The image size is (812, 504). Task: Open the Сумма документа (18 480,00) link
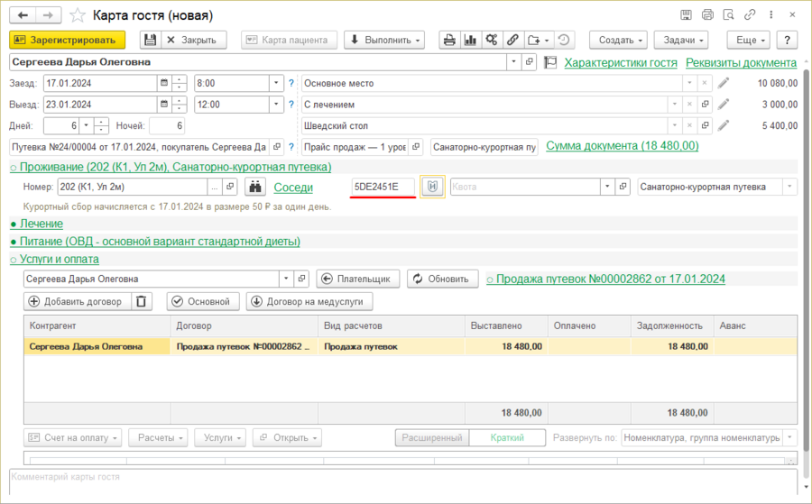[x=622, y=146]
